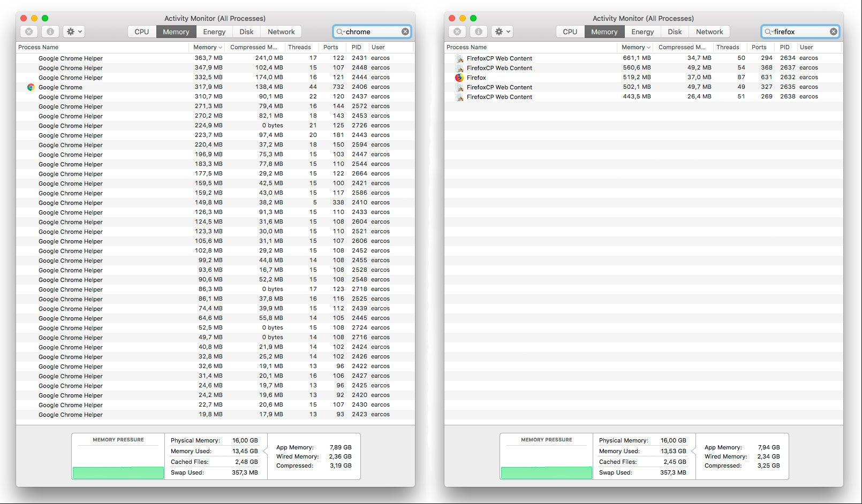Sort by Ports column in firefox window

761,47
